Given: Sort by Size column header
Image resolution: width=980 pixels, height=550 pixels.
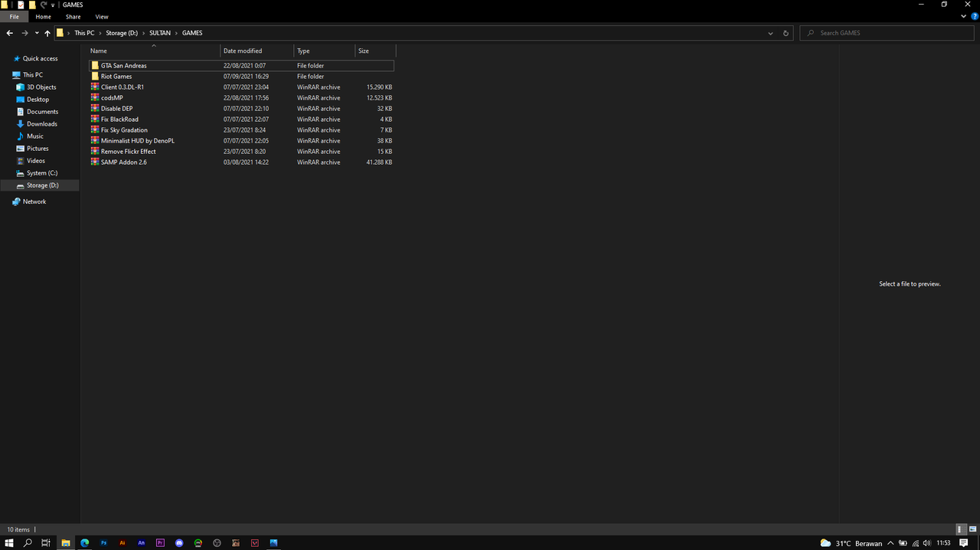Looking at the screenshot, I should 375,51.
